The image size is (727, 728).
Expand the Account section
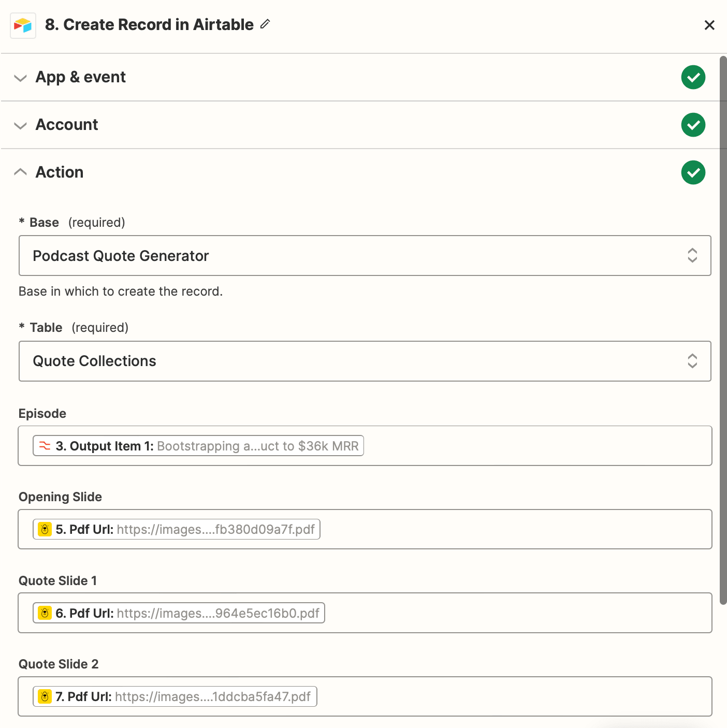coord(20,126)
